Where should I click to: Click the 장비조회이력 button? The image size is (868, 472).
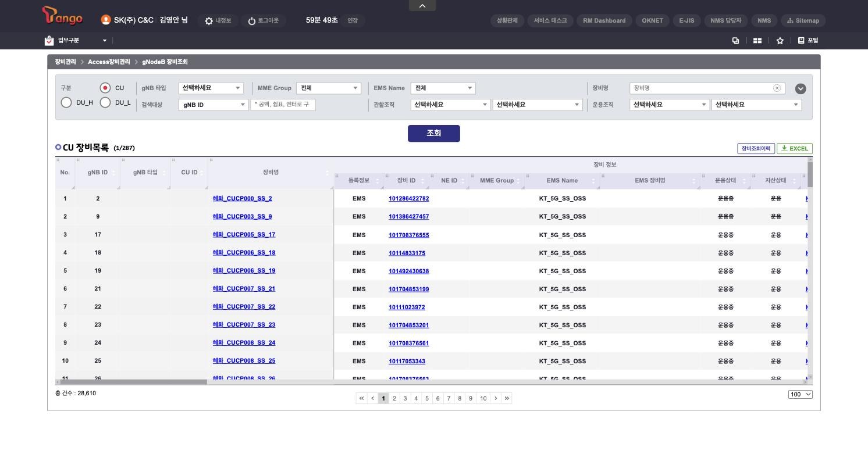756,148
